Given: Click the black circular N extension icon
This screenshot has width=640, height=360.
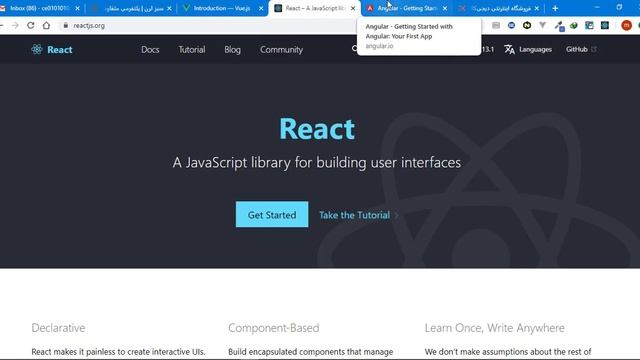Looking at the screenshot, I should [527, 25].
